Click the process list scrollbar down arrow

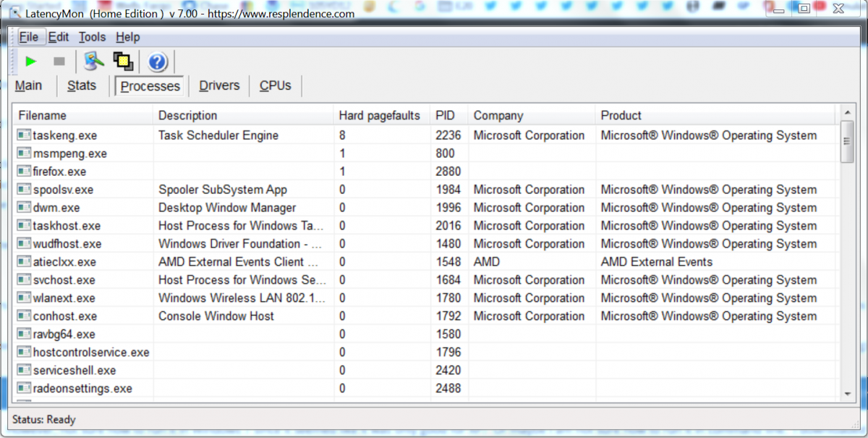848,393
